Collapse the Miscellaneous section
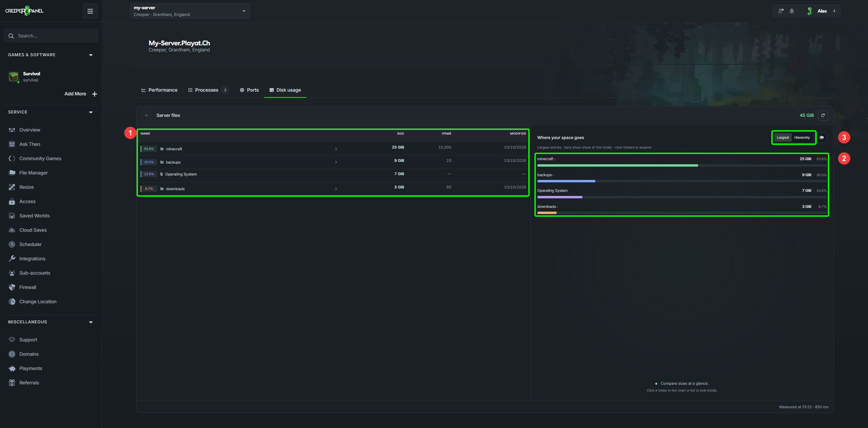The image size is (868, 428). (x=91, y=322)
